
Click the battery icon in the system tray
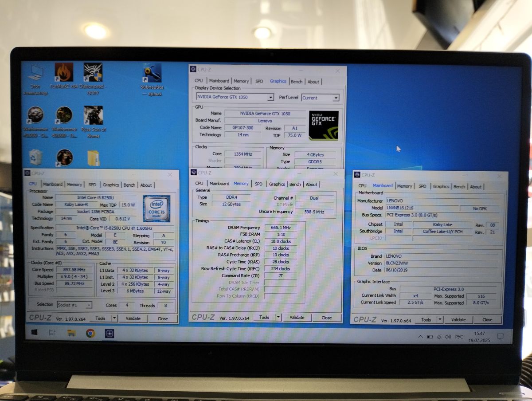[429, 337]
